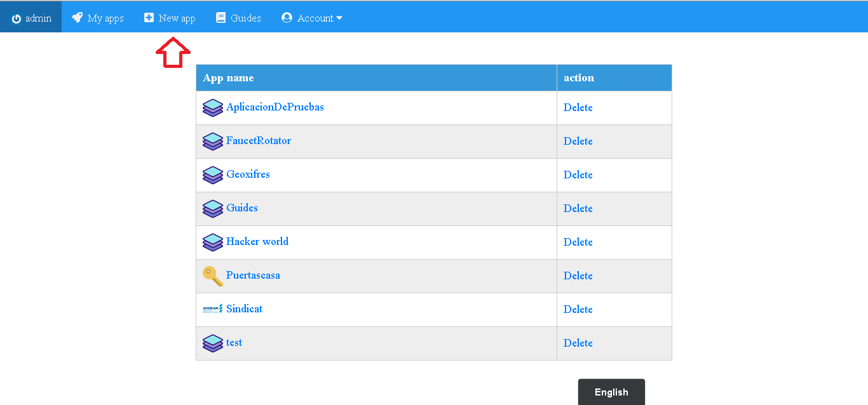Click the layers icon beside Geoxifres
The image size is (868, 405).
click(213, 175)
